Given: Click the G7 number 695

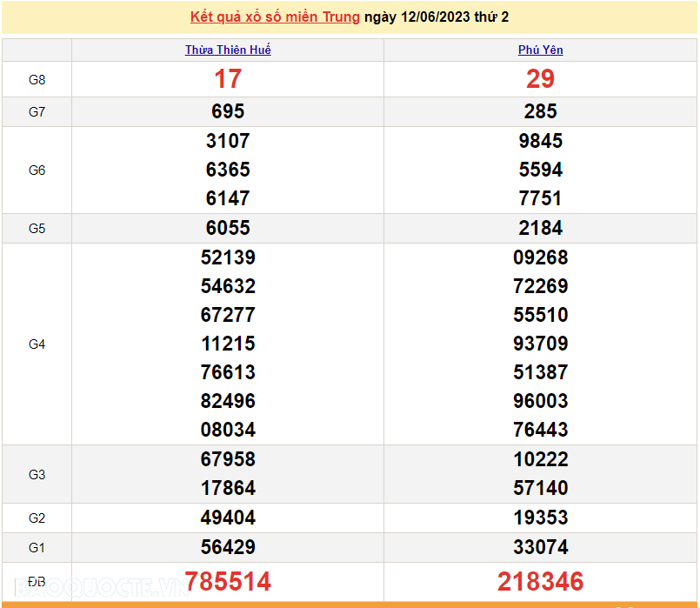Looking at the screenshot, I should [228, 111].
